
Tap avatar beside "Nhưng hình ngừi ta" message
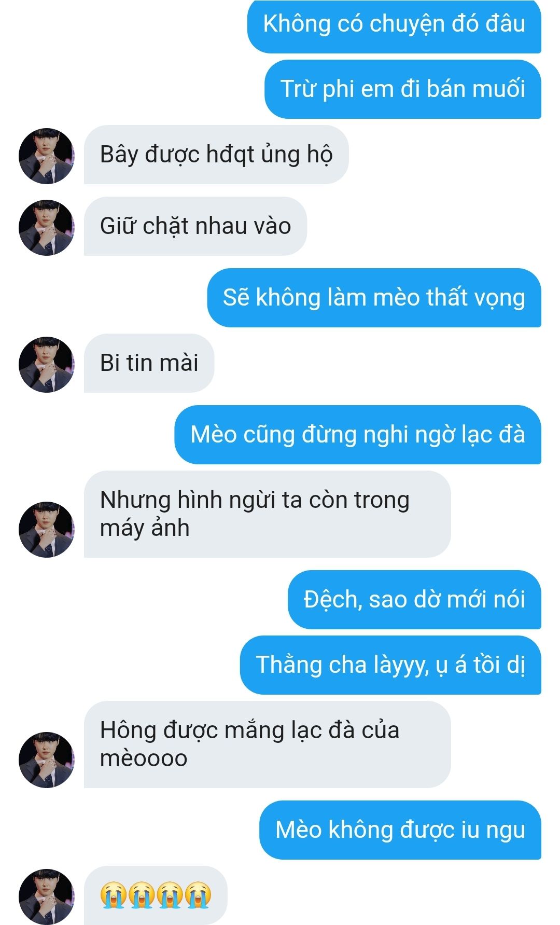pyautogui.click(x=47, y=529)
